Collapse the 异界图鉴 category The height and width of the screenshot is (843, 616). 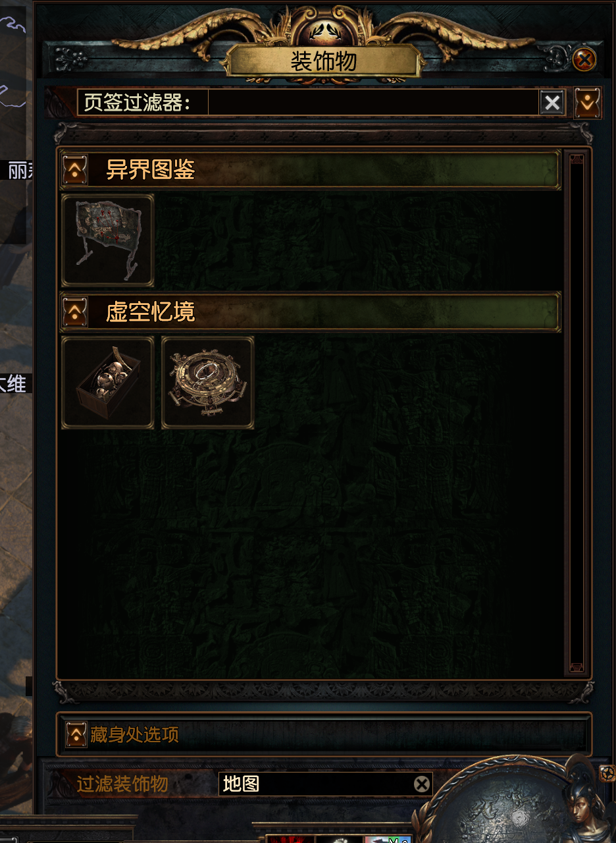pyautogui.click(x=75, y=170)
